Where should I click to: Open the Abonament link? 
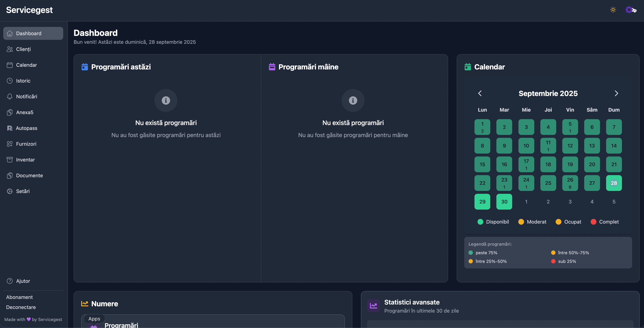(19, 297)
